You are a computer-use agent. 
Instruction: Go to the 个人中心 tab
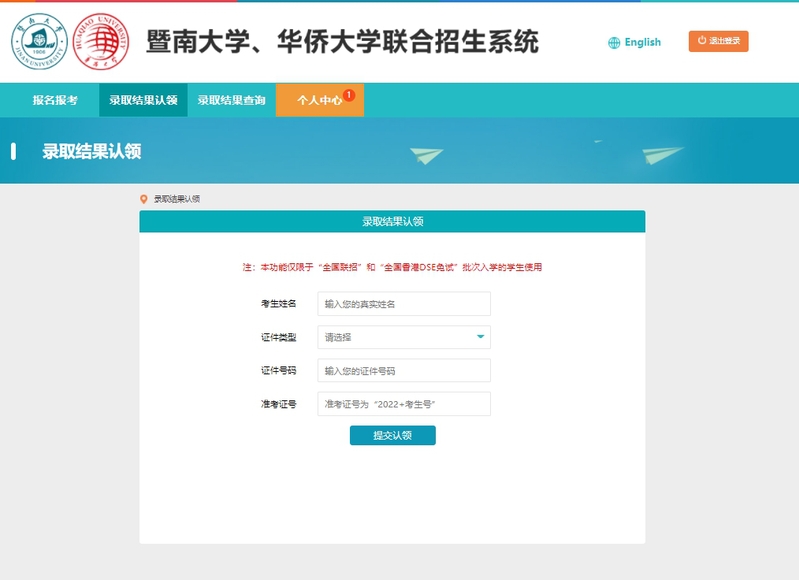coord(320,100)
